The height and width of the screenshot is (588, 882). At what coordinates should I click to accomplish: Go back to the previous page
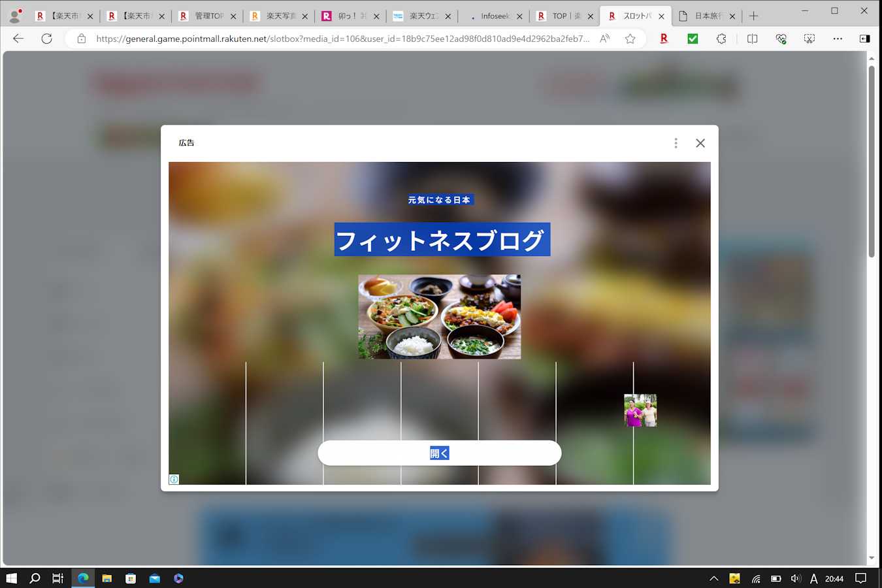coord(18,39)
